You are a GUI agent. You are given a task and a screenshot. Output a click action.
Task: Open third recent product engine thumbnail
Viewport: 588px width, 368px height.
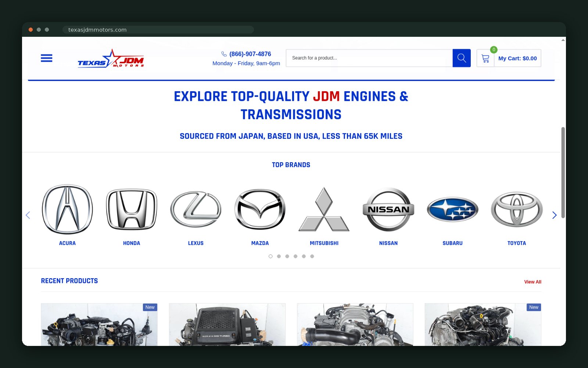point(355,325)
